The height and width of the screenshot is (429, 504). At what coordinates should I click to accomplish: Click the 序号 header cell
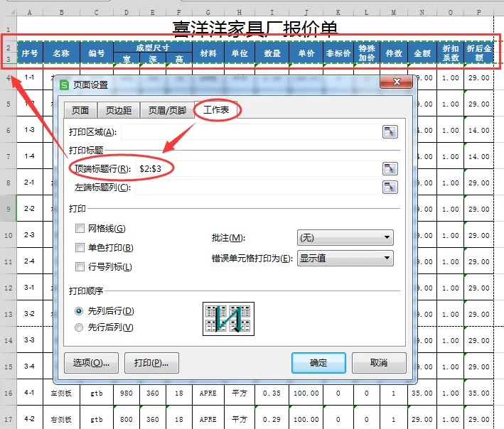pos(30,53)
